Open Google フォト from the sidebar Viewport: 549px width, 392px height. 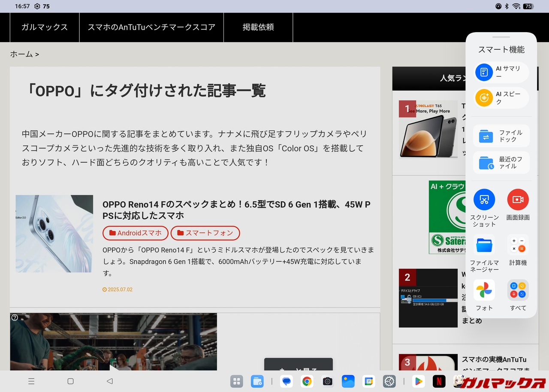[x=484, y=290]
